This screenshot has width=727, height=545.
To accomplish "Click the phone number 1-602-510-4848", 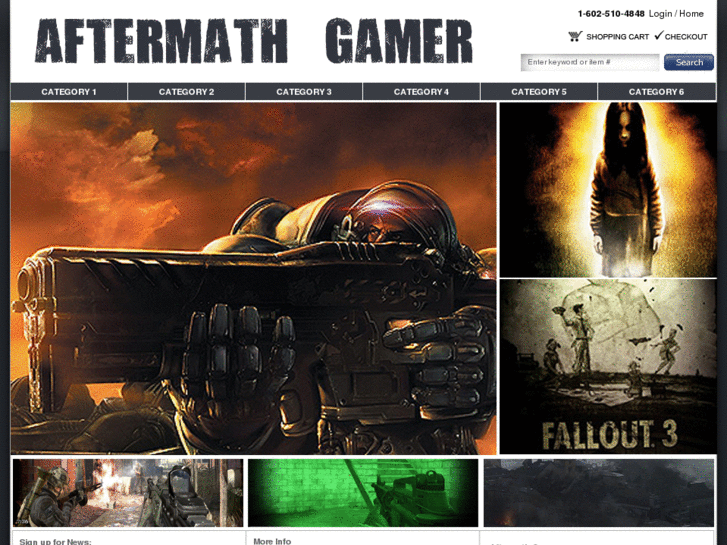I will tap(611, 14).
